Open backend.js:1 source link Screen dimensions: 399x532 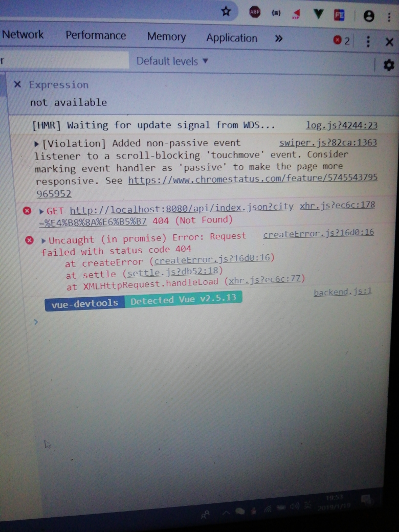coord(343,292)
